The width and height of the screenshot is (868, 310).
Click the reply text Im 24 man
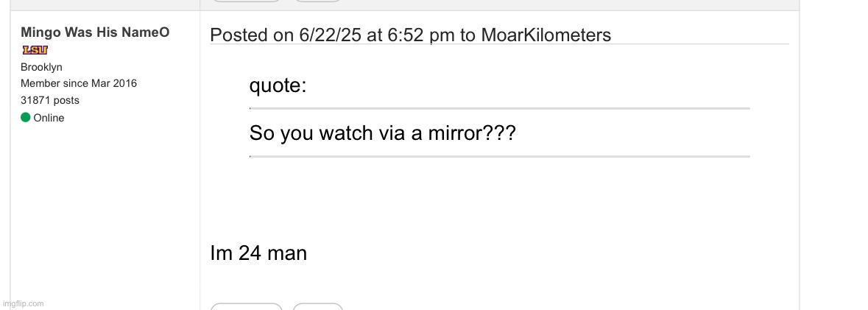pos(258,253)
